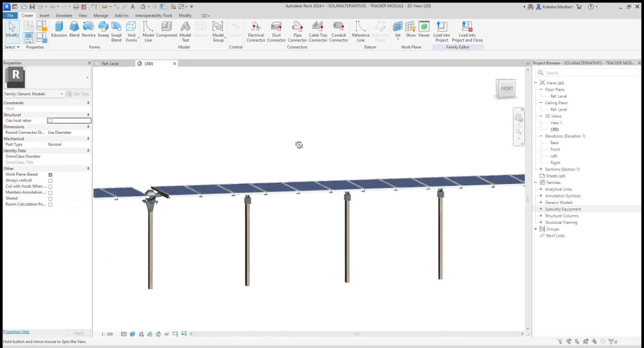Enable Always vertical checkbox
Viewport: 644px width, 348px height.
point(50,181)
